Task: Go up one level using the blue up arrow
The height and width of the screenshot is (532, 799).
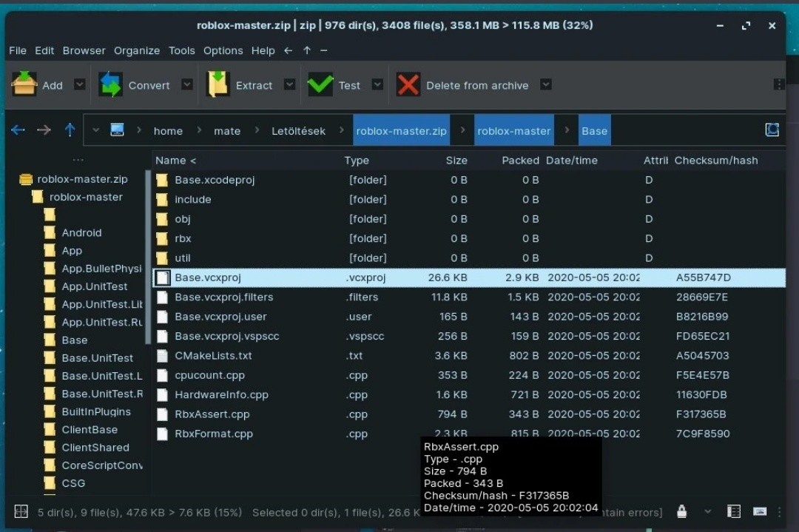Action: (x=70, y=130)
